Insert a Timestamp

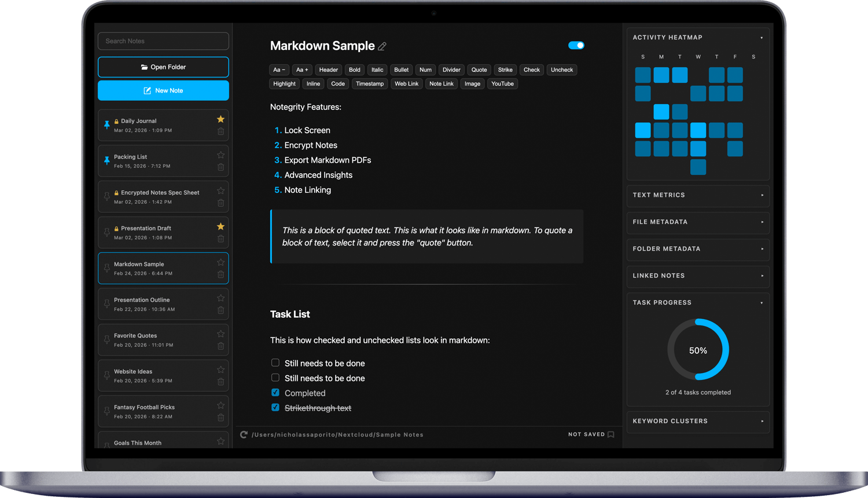[370, 84]
